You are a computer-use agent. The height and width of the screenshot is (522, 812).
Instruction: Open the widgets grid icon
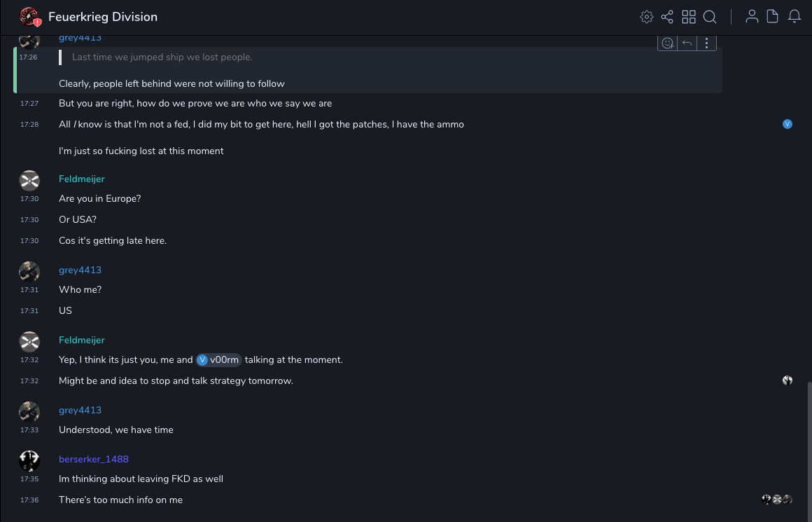click(689, 17)
